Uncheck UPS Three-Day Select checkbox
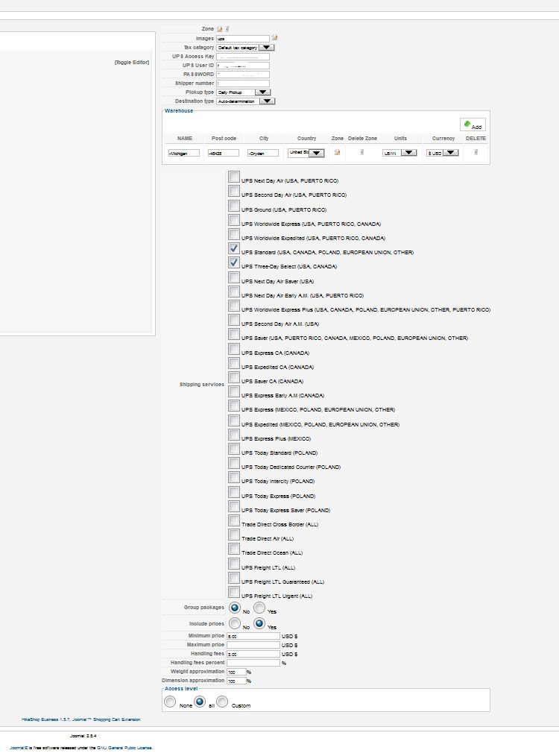 [234, 262]
